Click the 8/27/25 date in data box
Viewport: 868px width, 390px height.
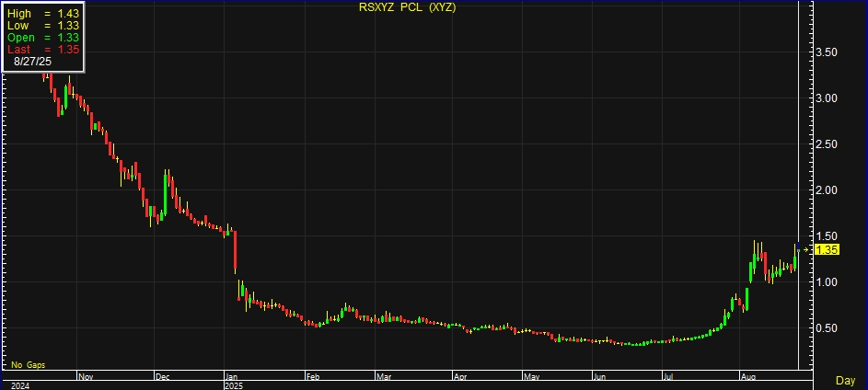[x=33, y=62]
